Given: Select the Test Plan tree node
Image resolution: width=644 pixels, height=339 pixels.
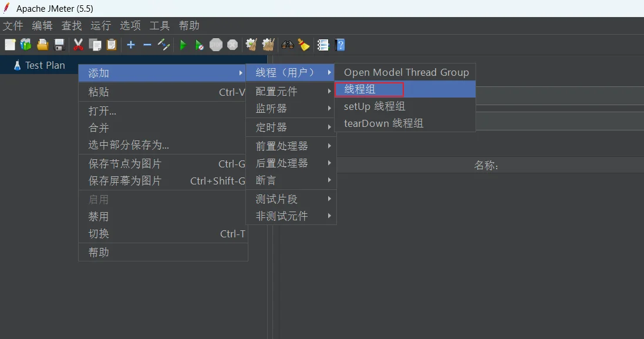Looking at the screenshot, I should [x=45, y=65].
